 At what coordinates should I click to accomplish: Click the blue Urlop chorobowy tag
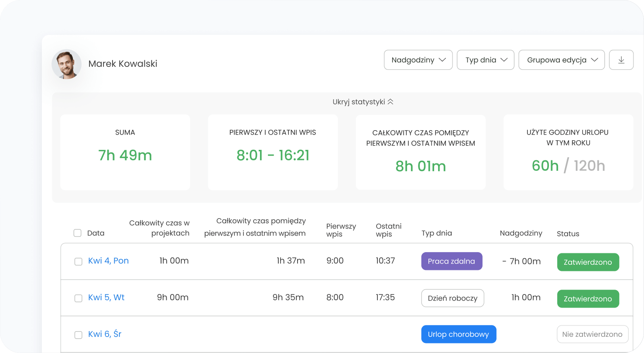tap(459, 334)
